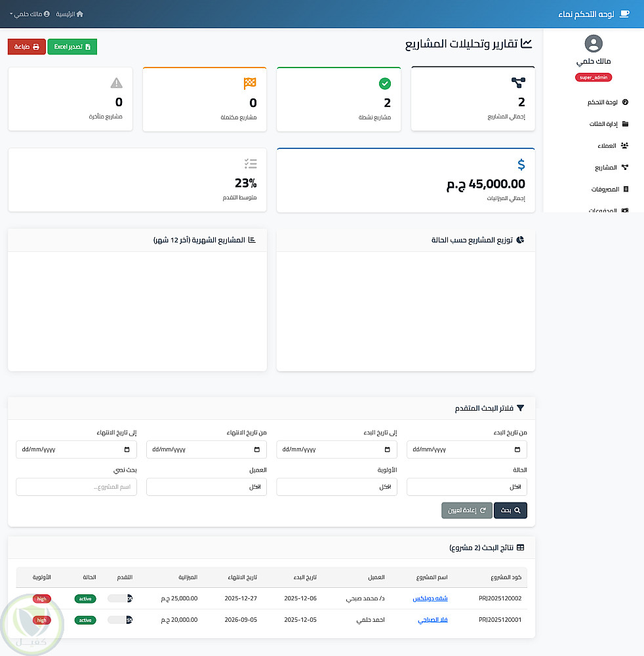The height and width of the screenshot is (656, 644).
Task: Open the الحالة status dropdown
Action: (x=467, y=487)
